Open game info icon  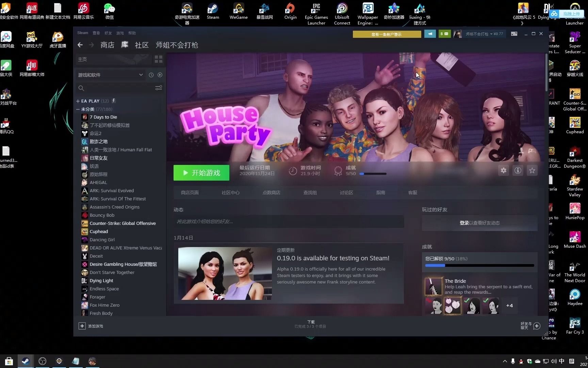pos(518,170)
